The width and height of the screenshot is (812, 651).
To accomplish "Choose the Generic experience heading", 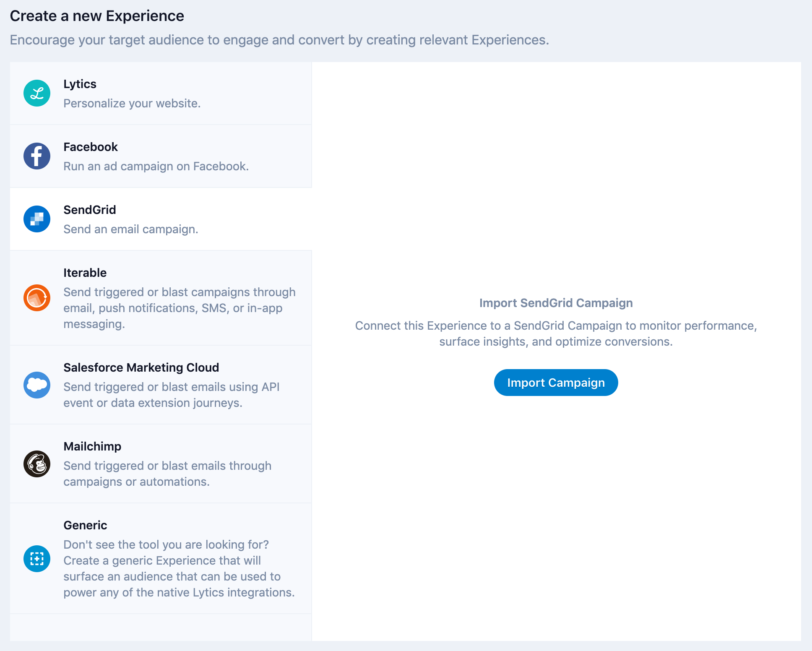I will (85, 525).
